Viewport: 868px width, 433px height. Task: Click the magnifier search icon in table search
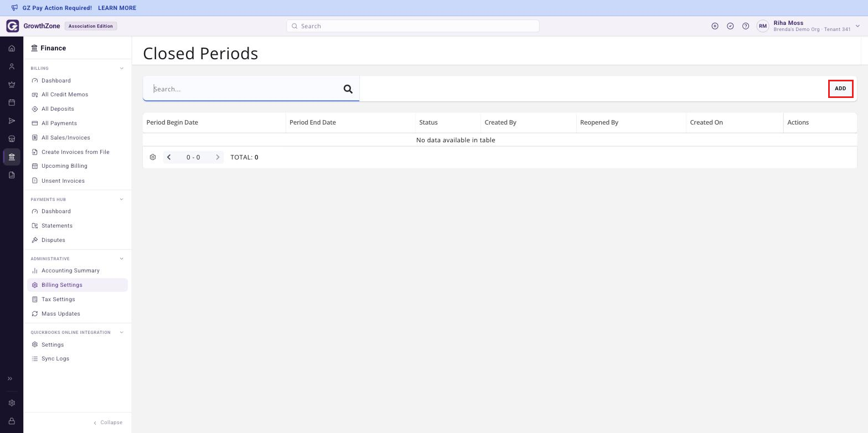348,89
